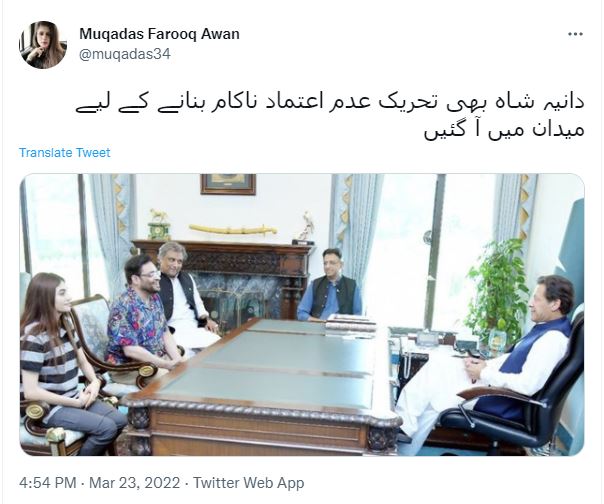Click the wooden desk in the photo
This screenshot has width=604, height=504.
coord(258,387)
